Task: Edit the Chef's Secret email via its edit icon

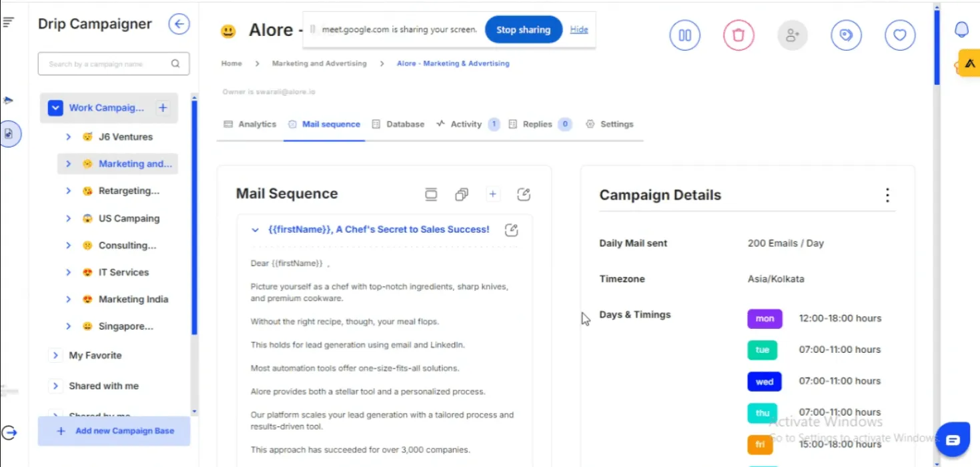Action: (512, 229)
